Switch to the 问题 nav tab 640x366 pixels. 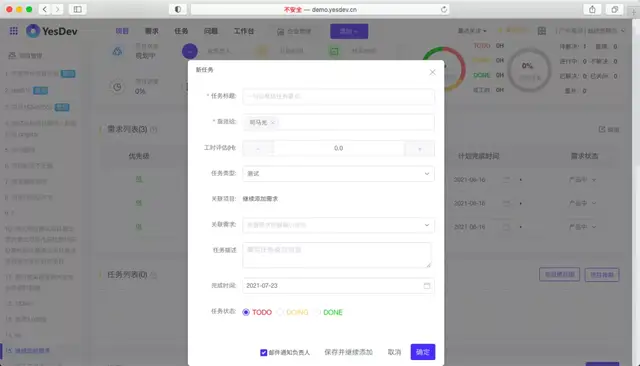click(x=211, y=31)
